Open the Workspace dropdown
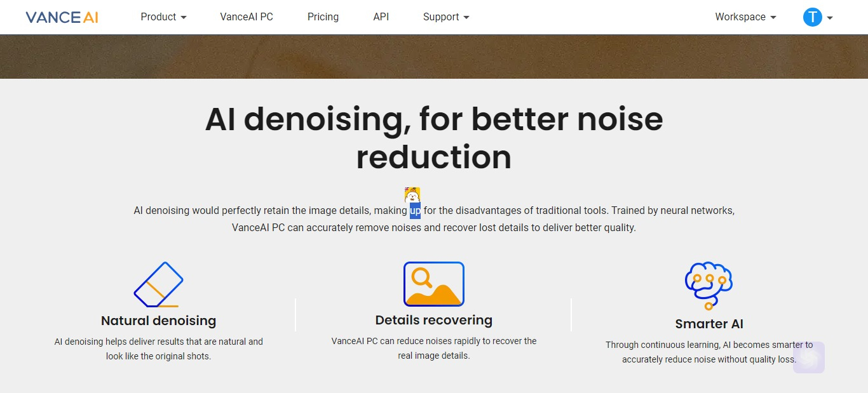Screen dimensions: 868x393 point(745,17)
